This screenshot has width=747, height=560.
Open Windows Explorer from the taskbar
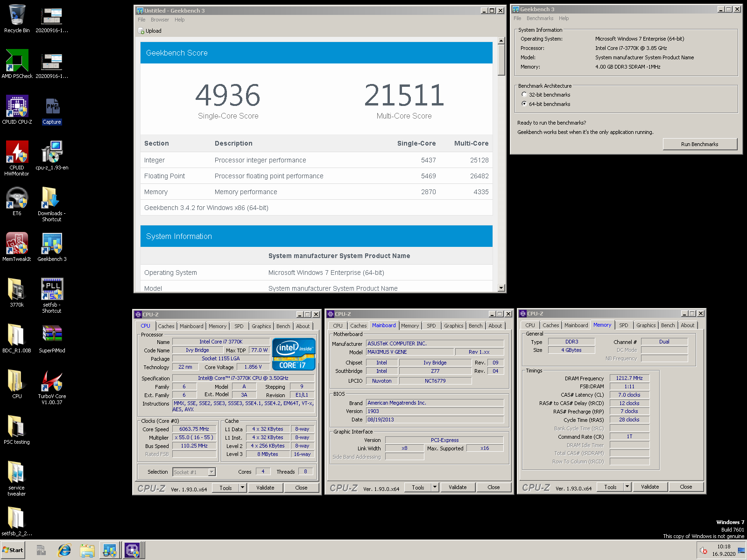tap(87, 550)
